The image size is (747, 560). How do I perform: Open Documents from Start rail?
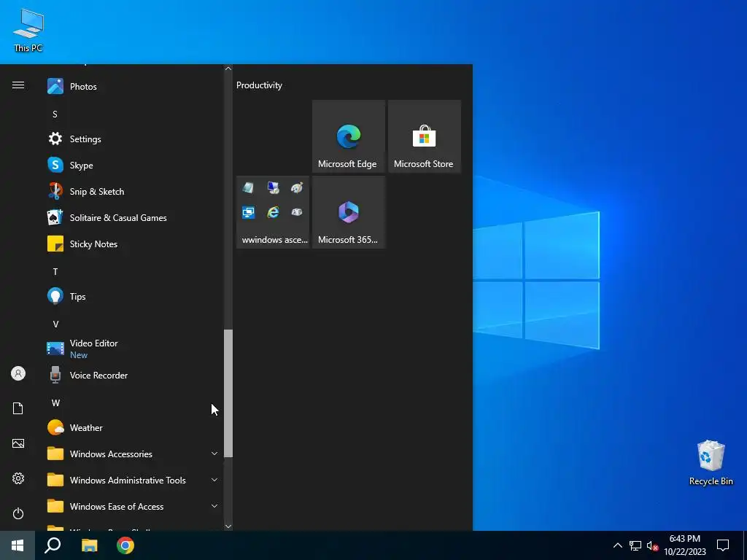pos(18,408)
